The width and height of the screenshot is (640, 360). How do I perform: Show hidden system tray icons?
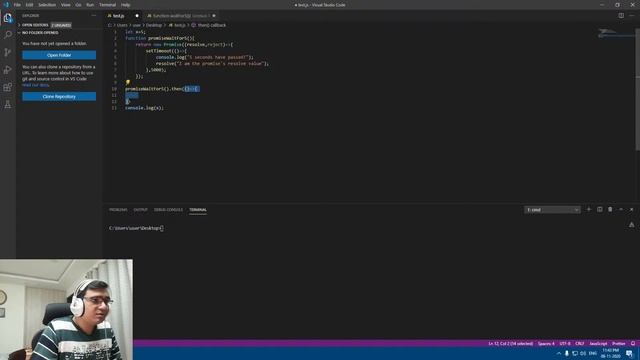pos(559,353)
